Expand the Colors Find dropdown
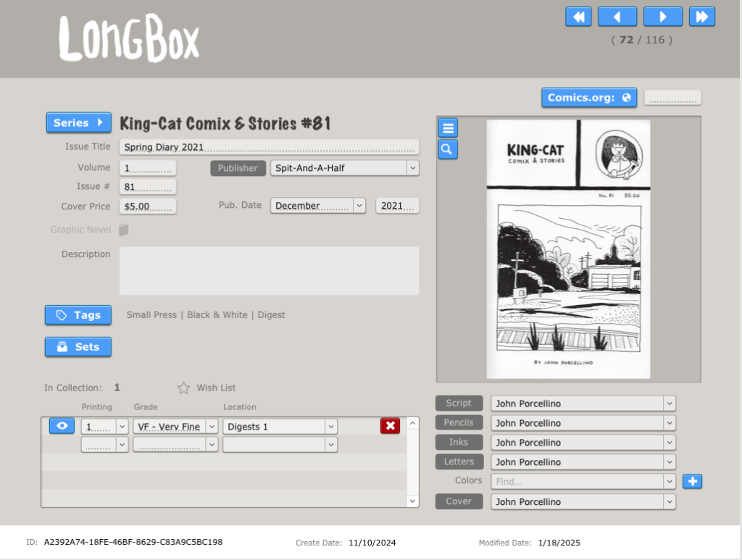 669,482
